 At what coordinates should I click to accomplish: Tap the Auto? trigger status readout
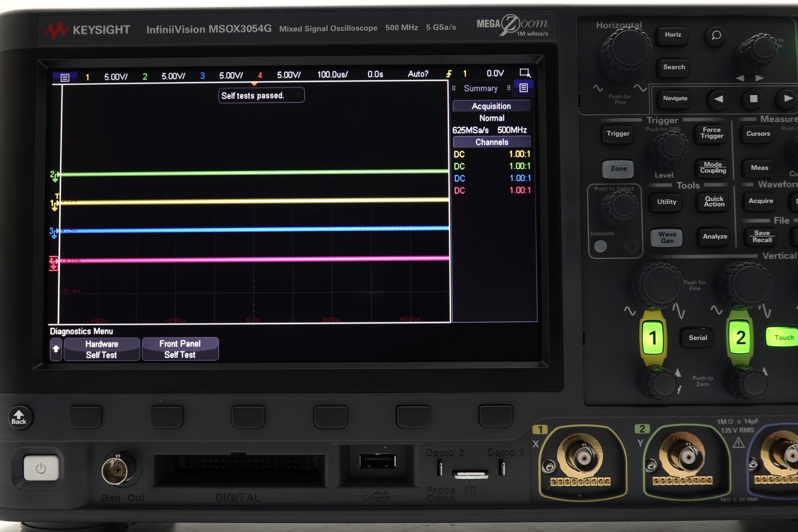point(418,74)
